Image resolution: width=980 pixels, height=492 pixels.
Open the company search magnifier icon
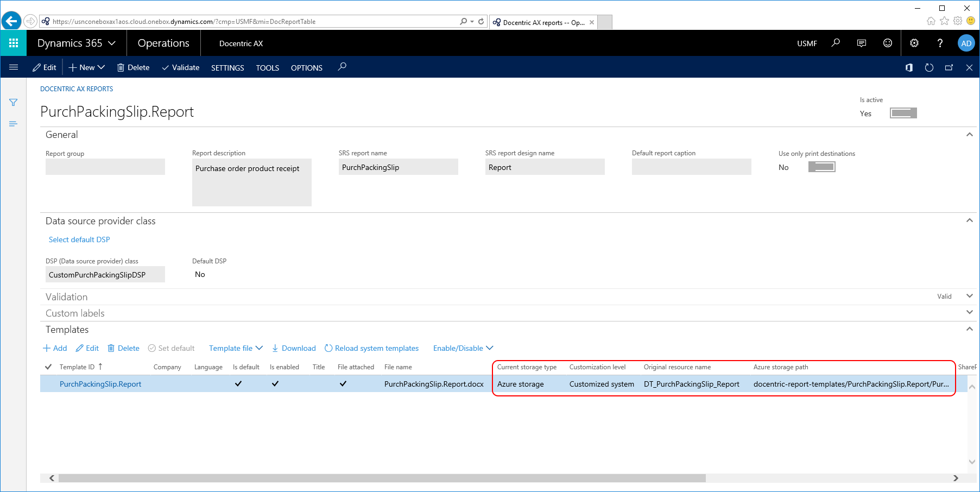[x=836, y=43]
